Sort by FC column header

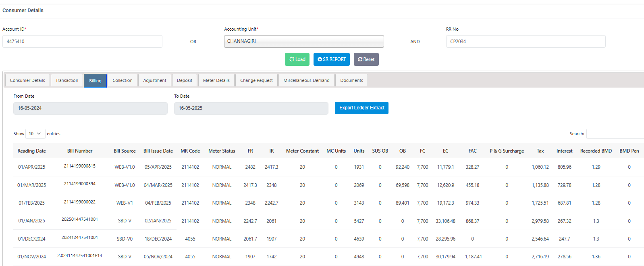coord(422,151)
